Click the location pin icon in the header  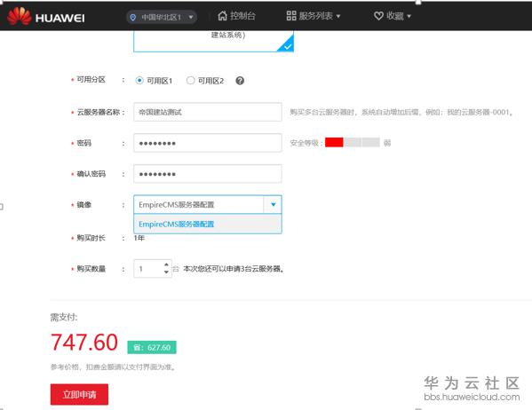click(x=133, y=17)
